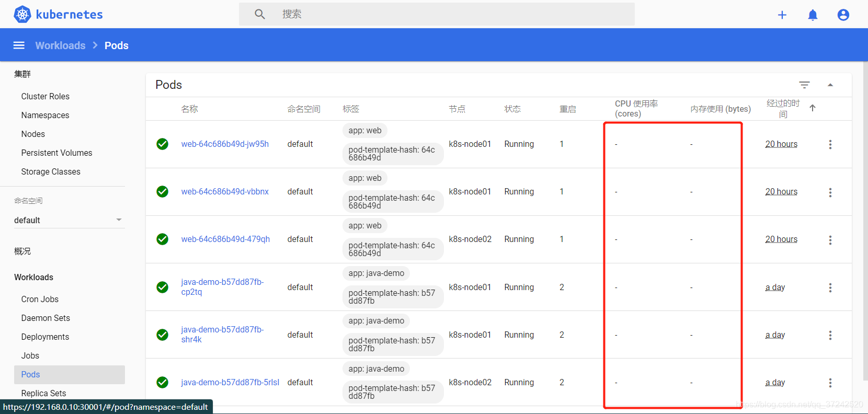Open actions menu for java-demo-b57dd87fb-cp2tq

click(830, 287)
